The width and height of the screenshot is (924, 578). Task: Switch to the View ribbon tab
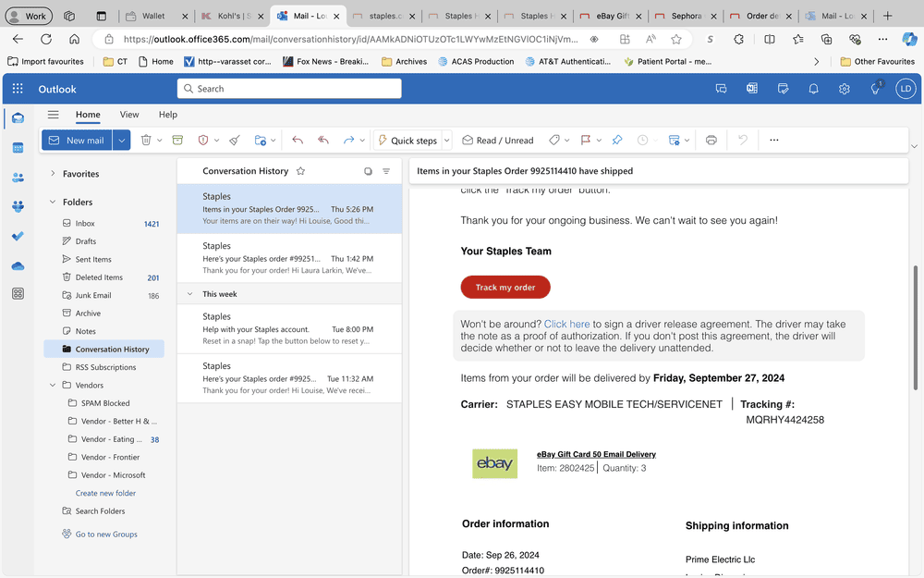[129, 115]
